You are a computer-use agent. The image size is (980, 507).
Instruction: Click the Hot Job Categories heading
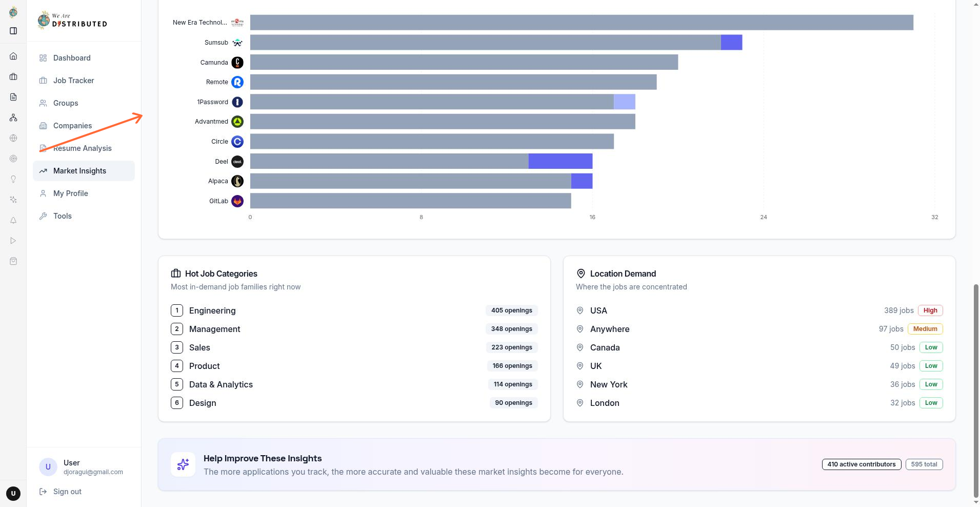click(221, 274)
